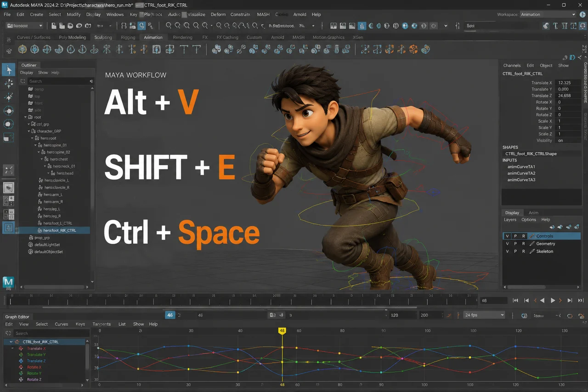Image resolution: width=588 pixels, height=392 pixels.
Task: Click the pencil icon of Skeleton layer
Action: click(x=532, y=251)
